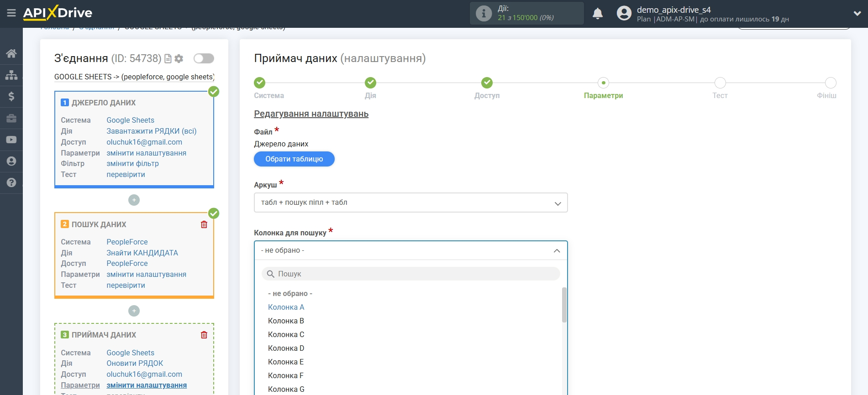Screen dimensions: 868x395
Task: Go to the Система step circle
Action: (259, 83)
